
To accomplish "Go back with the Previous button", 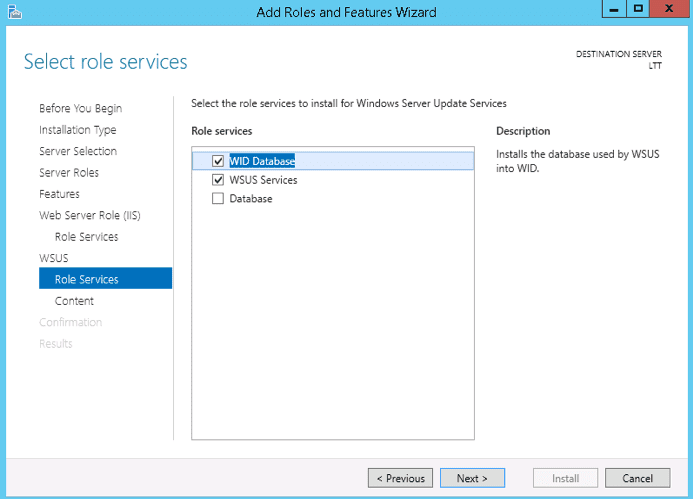I will tap(400, 478).
